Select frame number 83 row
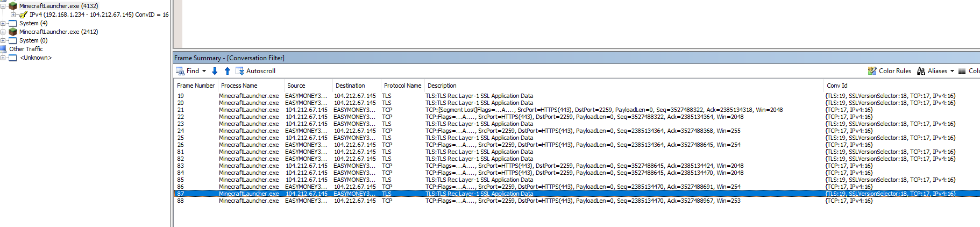Viewport: 980px width, 227px height. (577, 166)
